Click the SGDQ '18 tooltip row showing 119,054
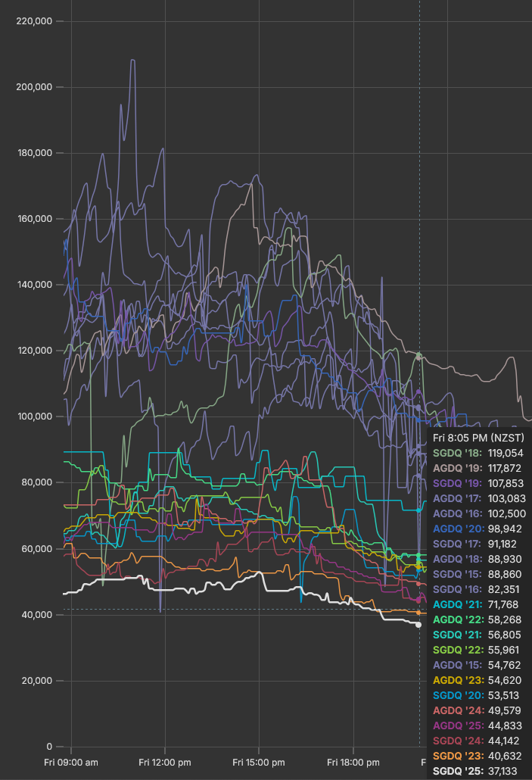 click(478, 453)
